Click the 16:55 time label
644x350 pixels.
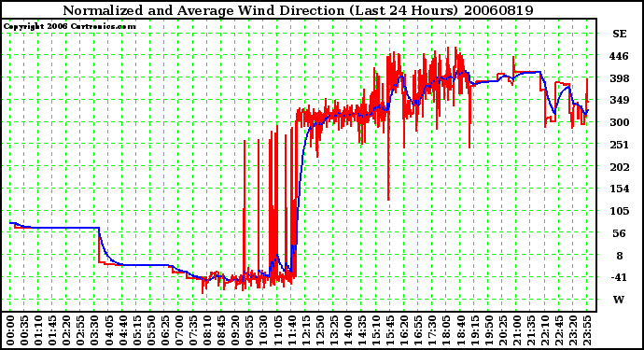[418, 330]
